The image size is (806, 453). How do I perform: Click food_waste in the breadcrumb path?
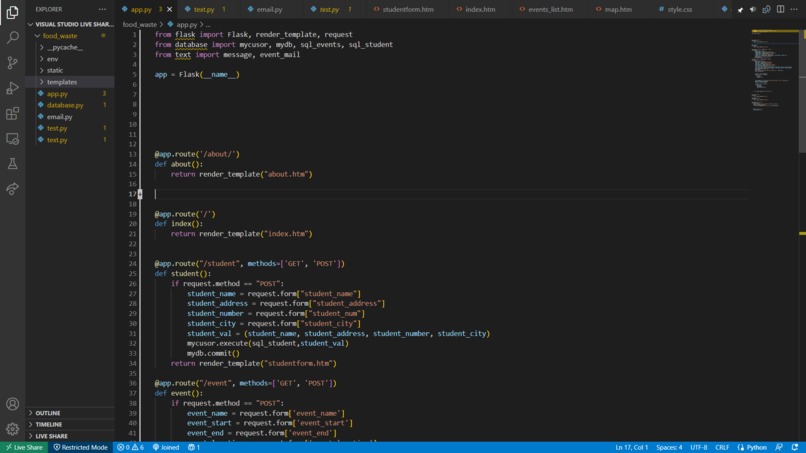point(139,24)
